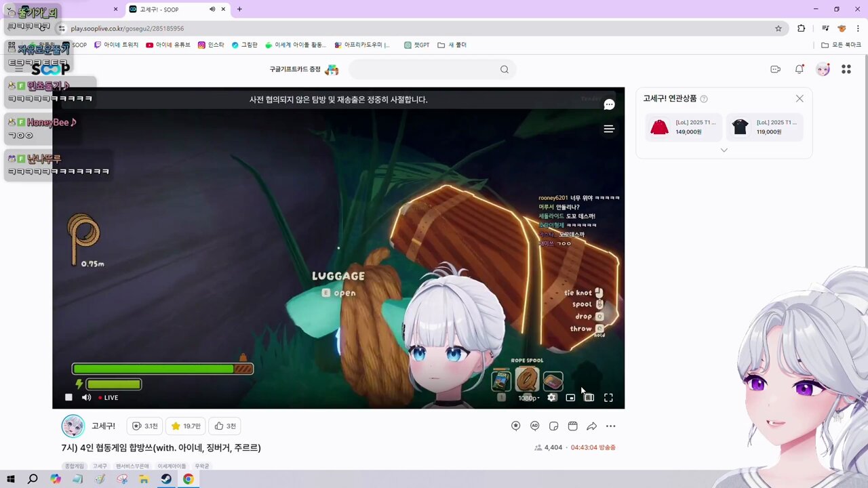868x488 pixels.
Task: Open File Explorer from taskbar
Action: tap(144, 479)
